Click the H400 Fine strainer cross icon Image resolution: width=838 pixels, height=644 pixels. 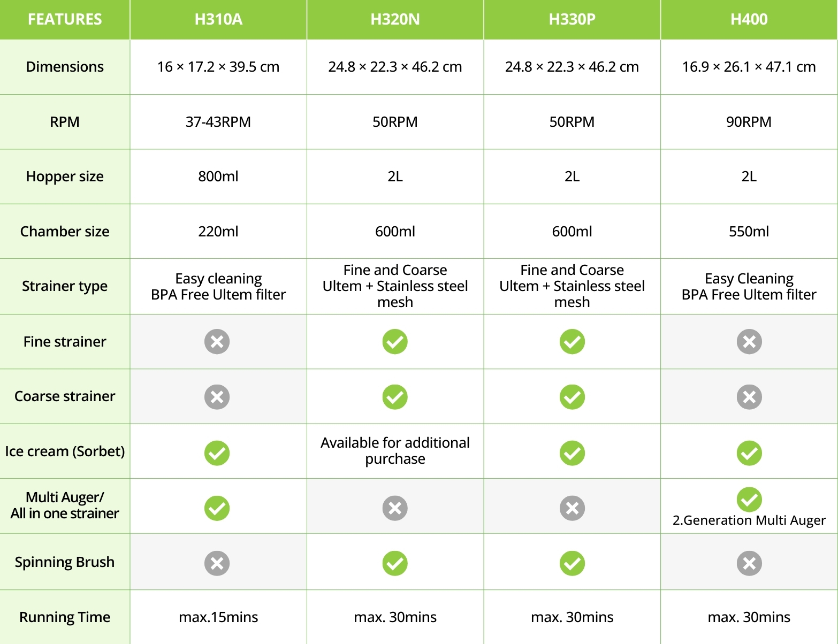point(749,341)
